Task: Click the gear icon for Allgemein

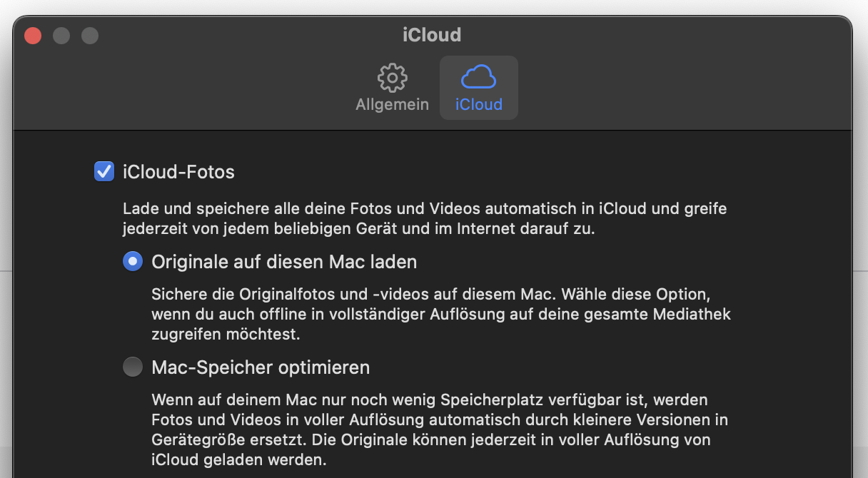Action: [392, 78]
